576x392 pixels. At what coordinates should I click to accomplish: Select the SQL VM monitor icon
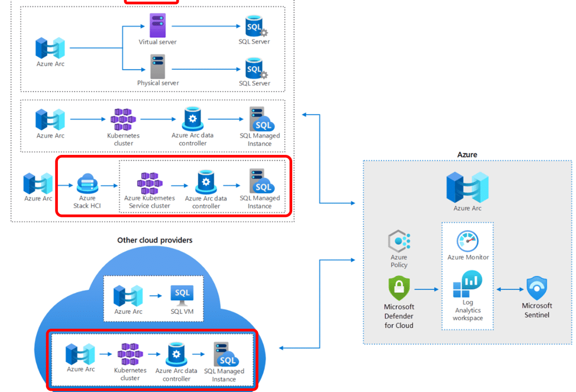coord(182,296)
